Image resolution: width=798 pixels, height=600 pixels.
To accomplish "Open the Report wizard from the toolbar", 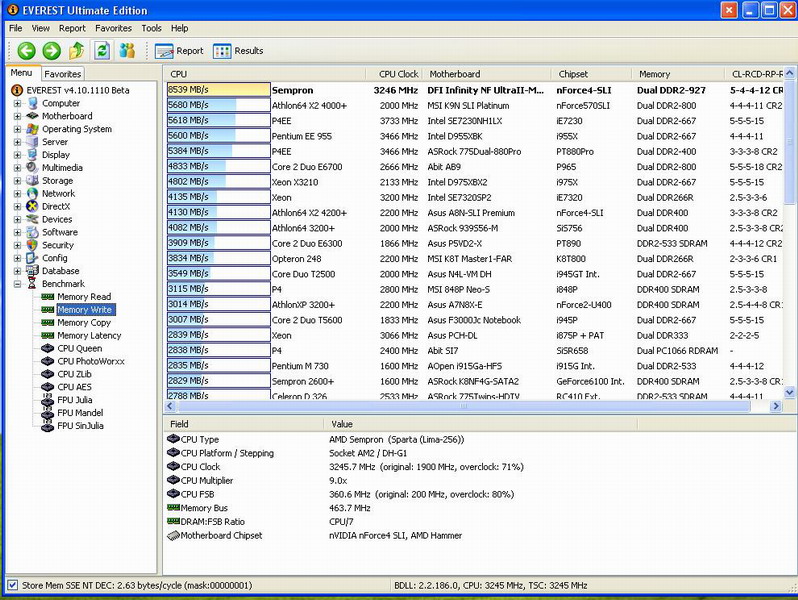I will 179,51.
